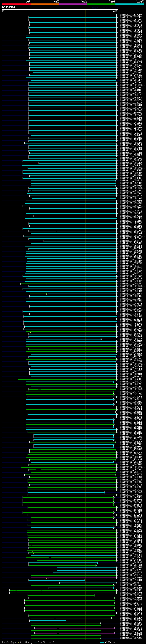Click hit UniRef100_A5BX24
This screenshot has height=644, width=146.
131,47
